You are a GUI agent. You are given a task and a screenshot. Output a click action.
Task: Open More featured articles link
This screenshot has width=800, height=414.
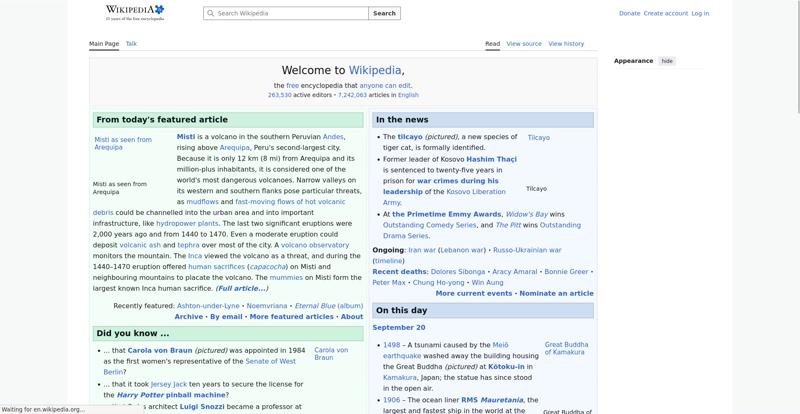291,316
